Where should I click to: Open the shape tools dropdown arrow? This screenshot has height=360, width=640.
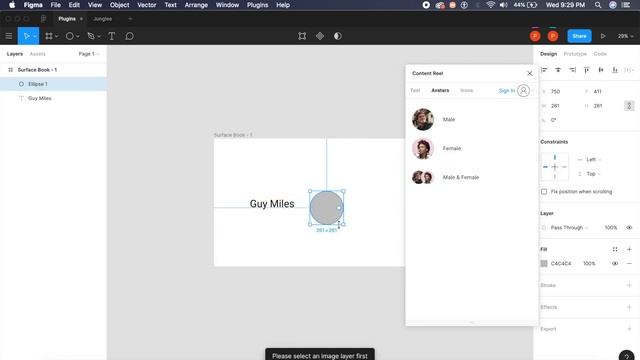(78, 36)
